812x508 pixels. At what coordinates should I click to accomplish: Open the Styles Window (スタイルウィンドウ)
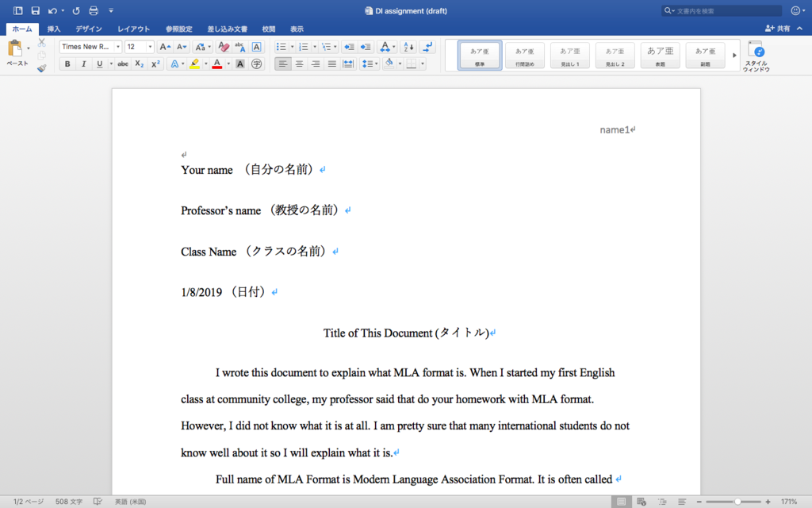coord(756,56)
